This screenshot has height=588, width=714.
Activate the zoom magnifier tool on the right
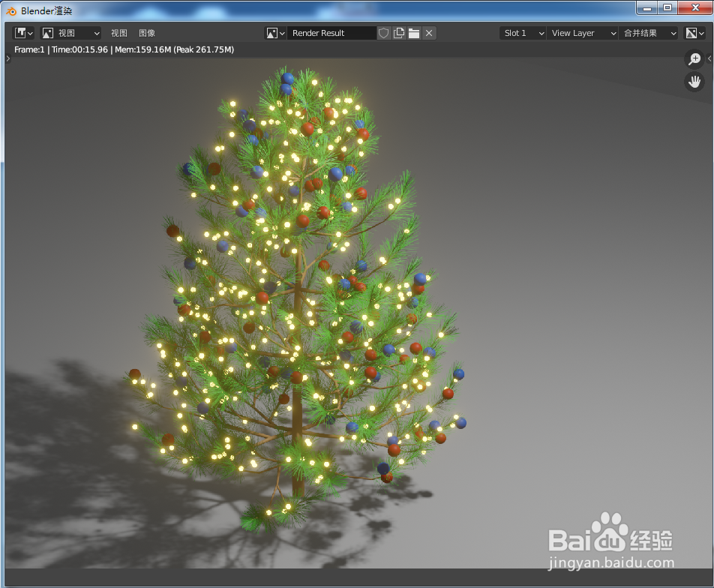694,58
